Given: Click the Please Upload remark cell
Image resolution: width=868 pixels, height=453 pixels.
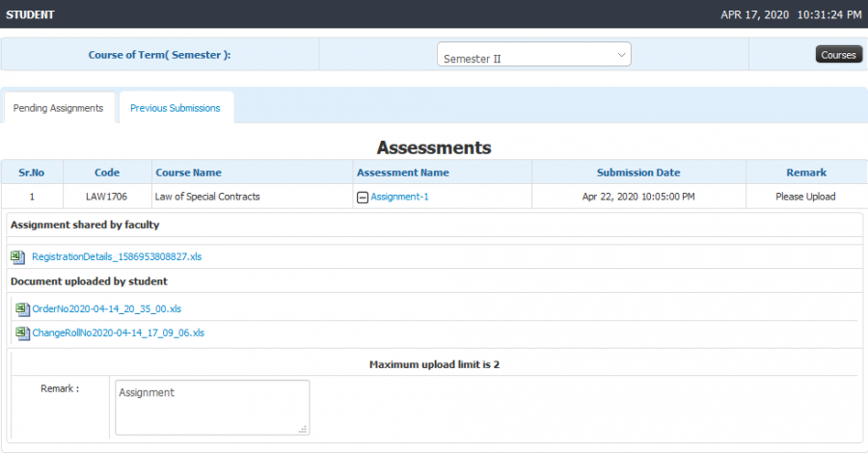Looking at the screenshot, I should pos(805,197).
